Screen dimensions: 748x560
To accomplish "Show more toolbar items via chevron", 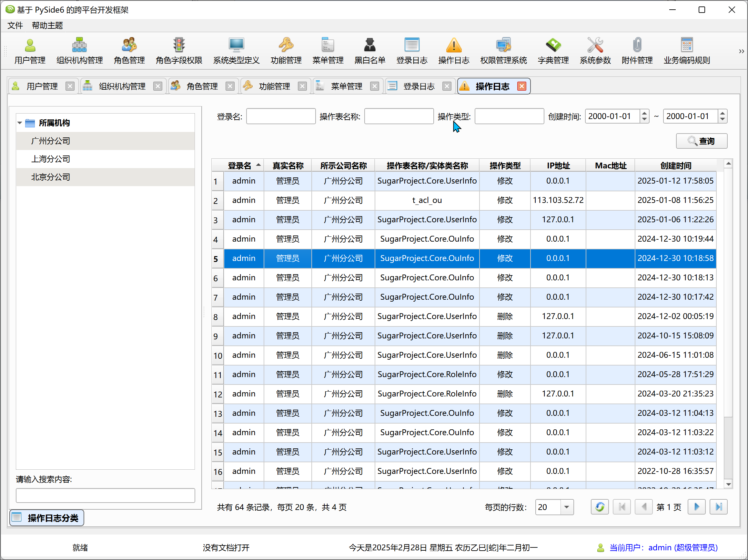I will tap(741, 51).
